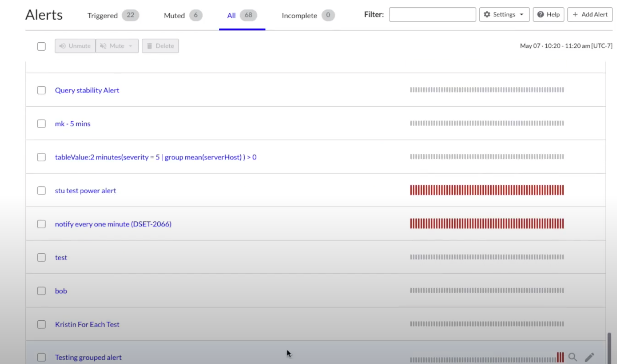Image resolution: width=617 pixels, height=364 pixels.
Task: Open the Incomplete tab
Action: [x=308, y=15]
